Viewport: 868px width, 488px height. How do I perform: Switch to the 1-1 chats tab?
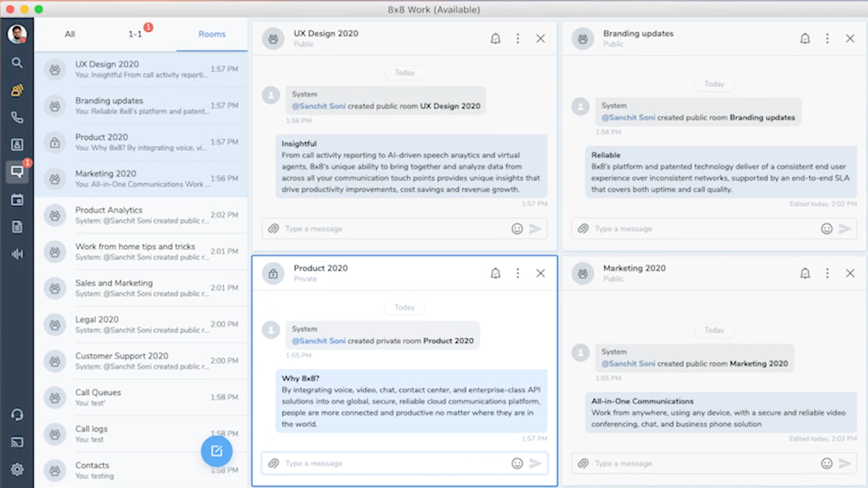[135, 34]
